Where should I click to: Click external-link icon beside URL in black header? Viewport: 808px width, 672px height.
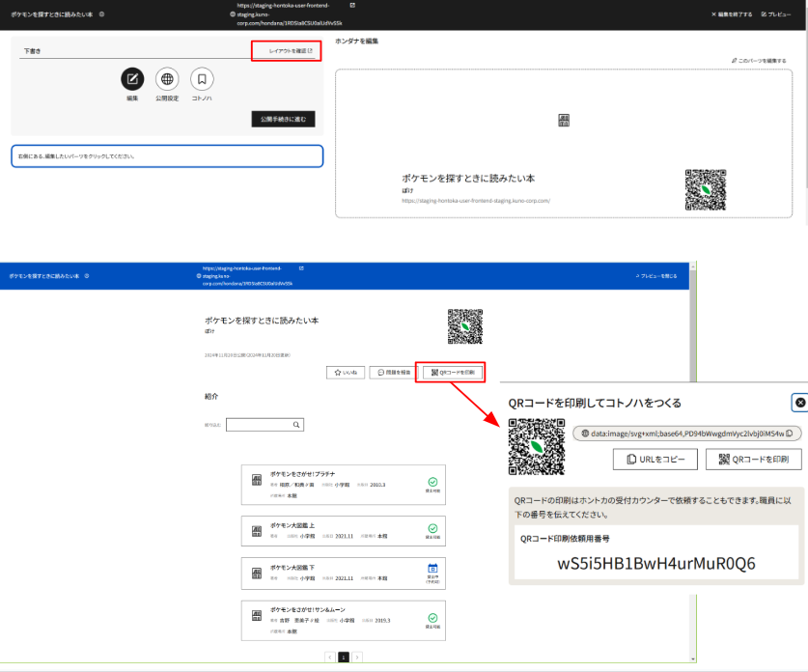(352, 5)
